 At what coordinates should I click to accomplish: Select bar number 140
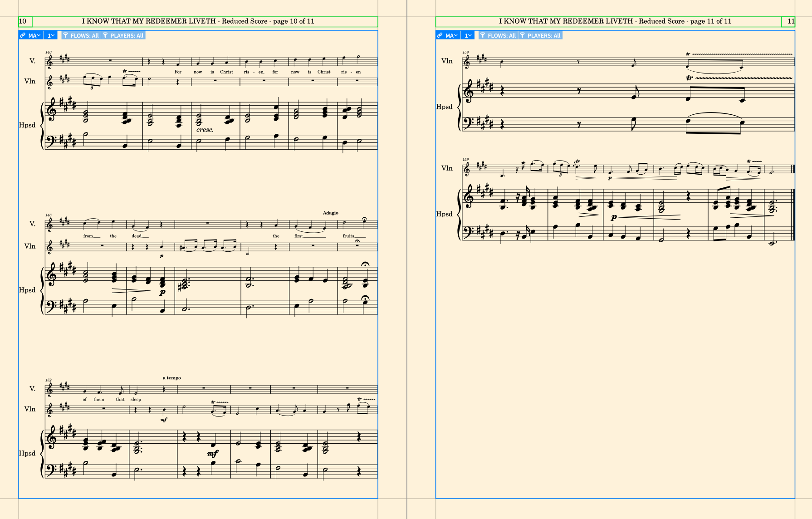49,53
